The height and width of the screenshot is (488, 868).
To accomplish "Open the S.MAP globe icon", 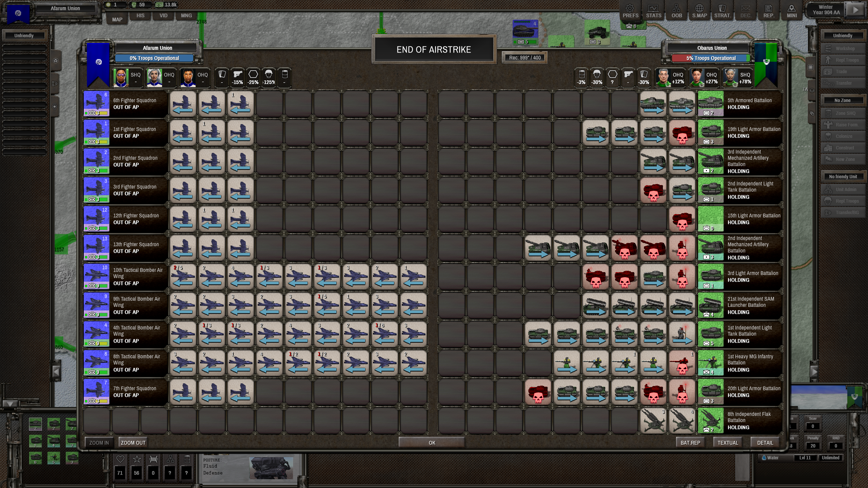I will coord(699,11).
